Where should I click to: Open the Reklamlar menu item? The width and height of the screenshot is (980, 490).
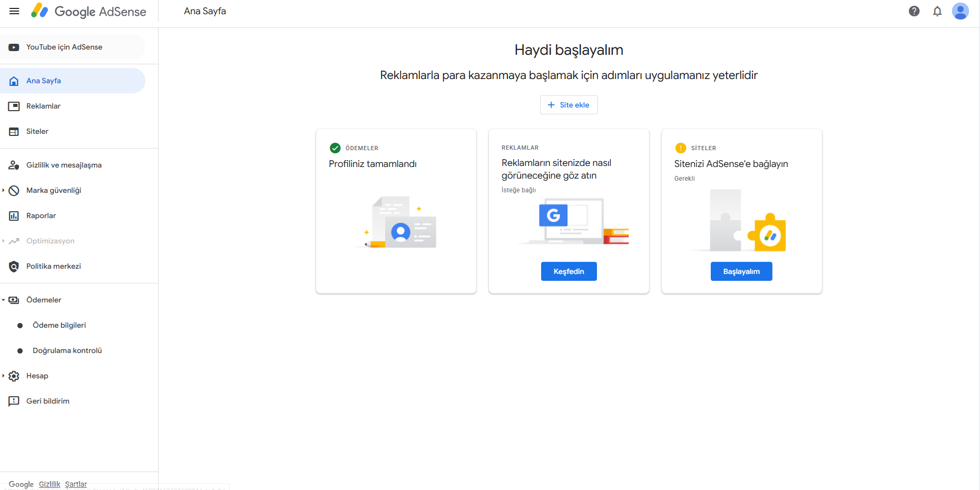tap(73, 106)
